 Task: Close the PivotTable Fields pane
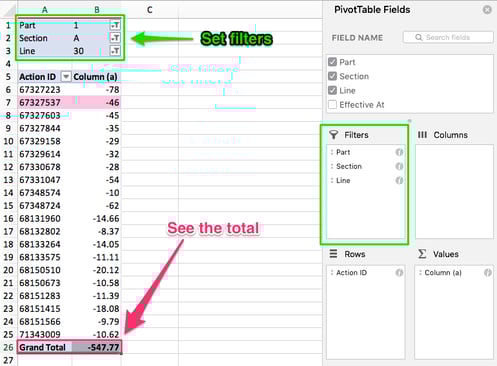[487, 10]
